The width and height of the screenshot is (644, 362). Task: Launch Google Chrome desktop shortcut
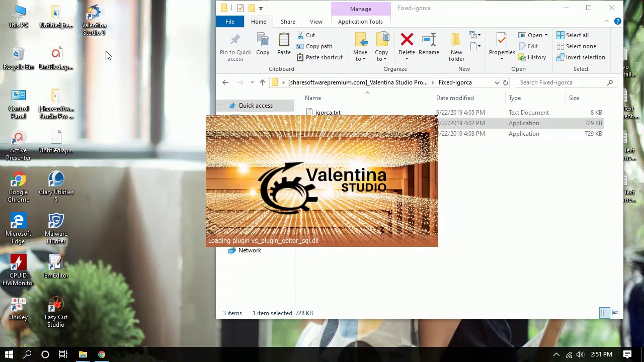[x=19, y=188]
